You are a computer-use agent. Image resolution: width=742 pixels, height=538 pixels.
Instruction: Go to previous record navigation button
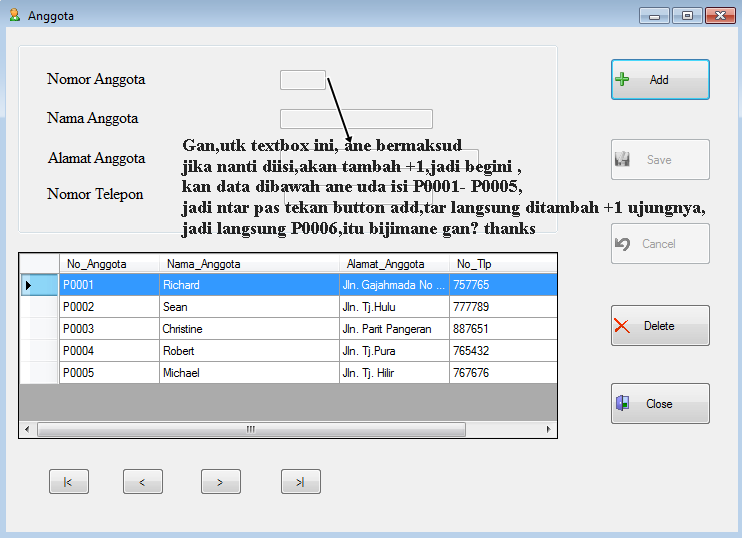pyautogui.click(x=143, y=482)
